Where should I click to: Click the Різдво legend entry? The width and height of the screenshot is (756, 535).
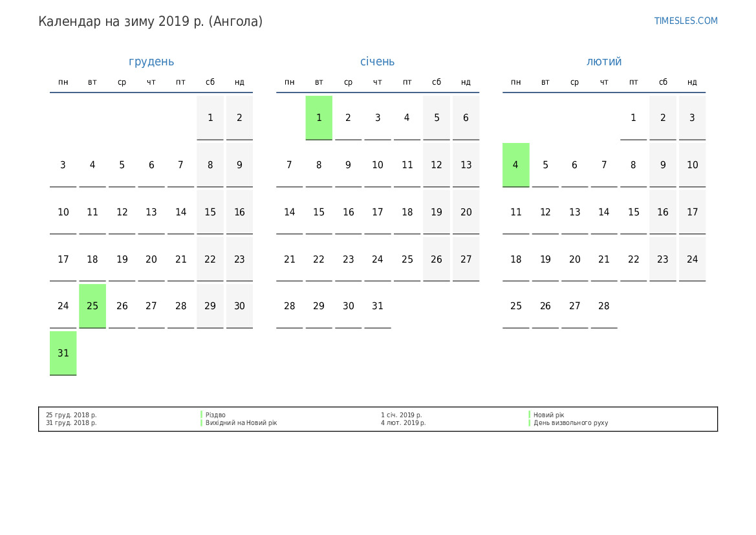click(216, 415)
